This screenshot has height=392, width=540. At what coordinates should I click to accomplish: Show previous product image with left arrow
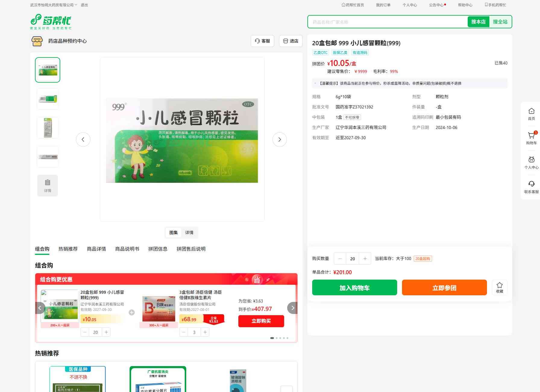83,140
